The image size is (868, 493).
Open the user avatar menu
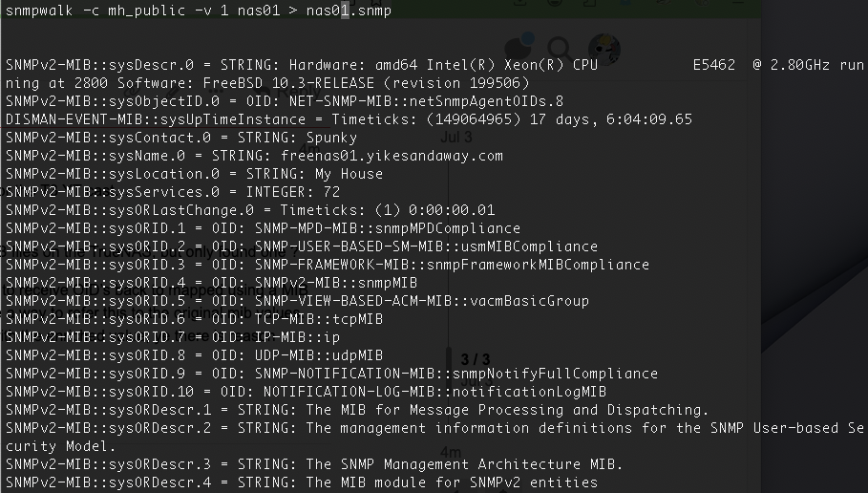coord(603,50)
